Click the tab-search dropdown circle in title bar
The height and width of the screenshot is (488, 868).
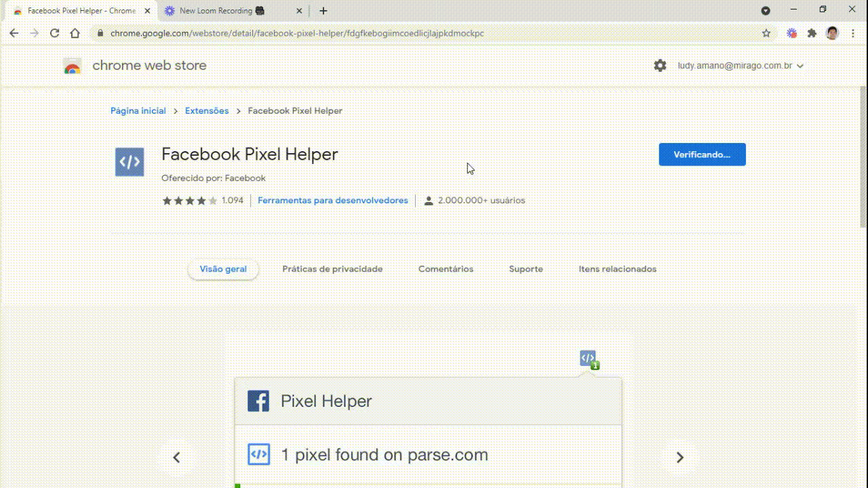pos(766,11)
